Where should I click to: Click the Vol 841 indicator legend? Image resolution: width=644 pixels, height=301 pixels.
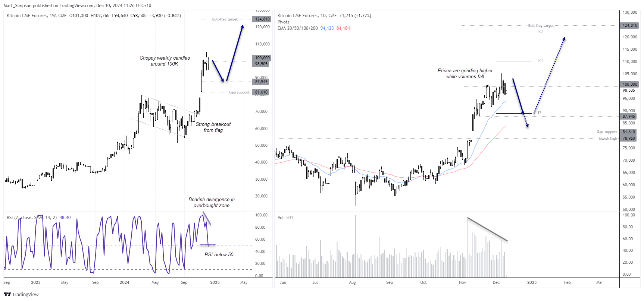[x=285, y=218]
